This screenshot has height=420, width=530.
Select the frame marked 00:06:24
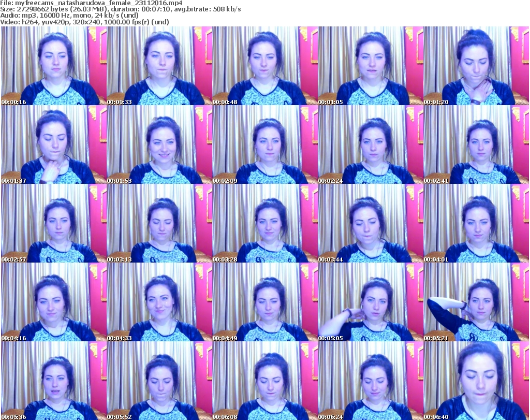371,381
